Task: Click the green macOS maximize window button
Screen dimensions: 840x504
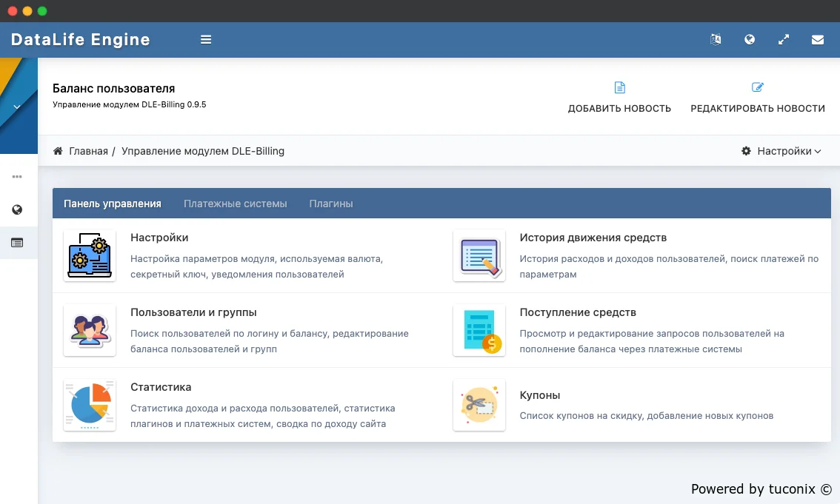Action: pos(42,10)
